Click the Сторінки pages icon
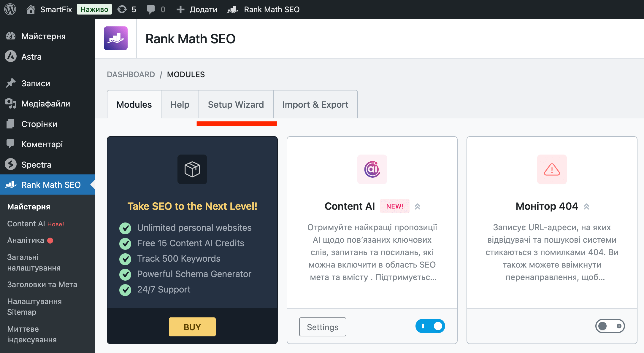Image resolution: width=644 pixels, height=353 pixels. click(11, 124)
